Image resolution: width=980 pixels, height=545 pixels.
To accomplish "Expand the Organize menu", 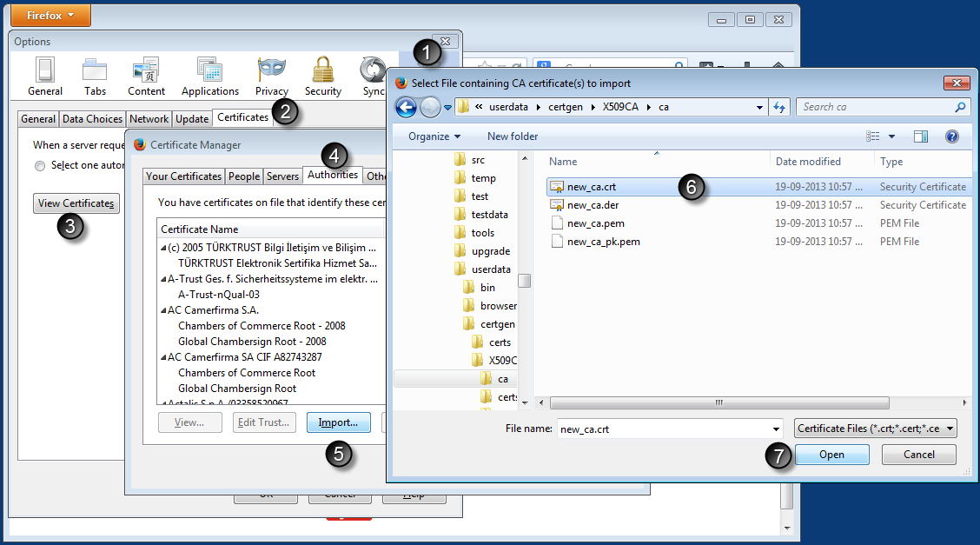I will click(x=434, y=136).
